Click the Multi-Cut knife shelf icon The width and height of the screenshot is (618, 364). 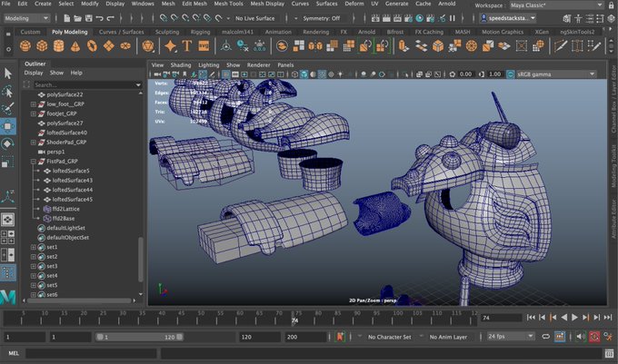coord(560,46)
